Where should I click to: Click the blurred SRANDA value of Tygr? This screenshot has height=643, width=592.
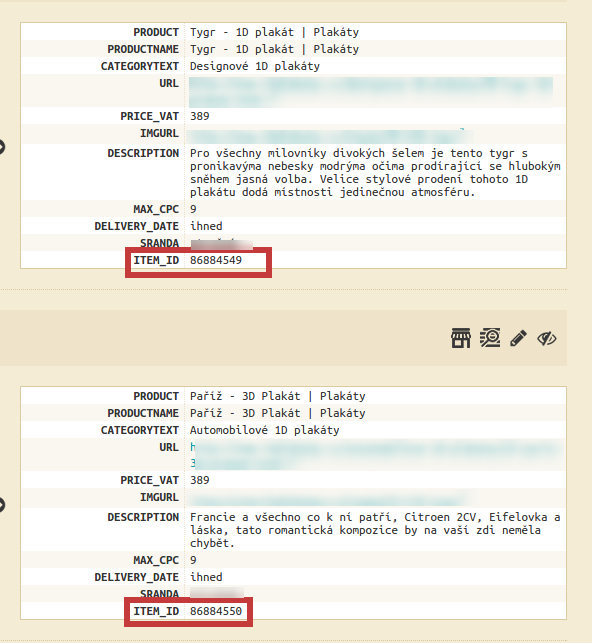click(x=221, y=244)
